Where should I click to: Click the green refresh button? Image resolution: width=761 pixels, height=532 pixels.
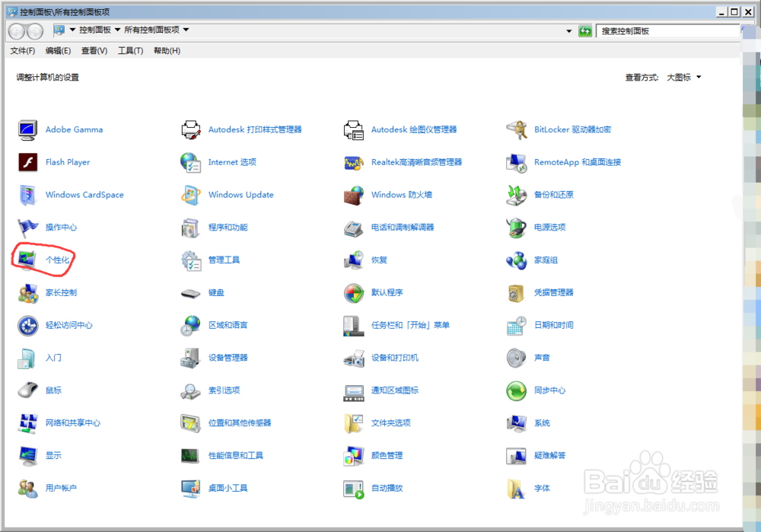[585, 31]
